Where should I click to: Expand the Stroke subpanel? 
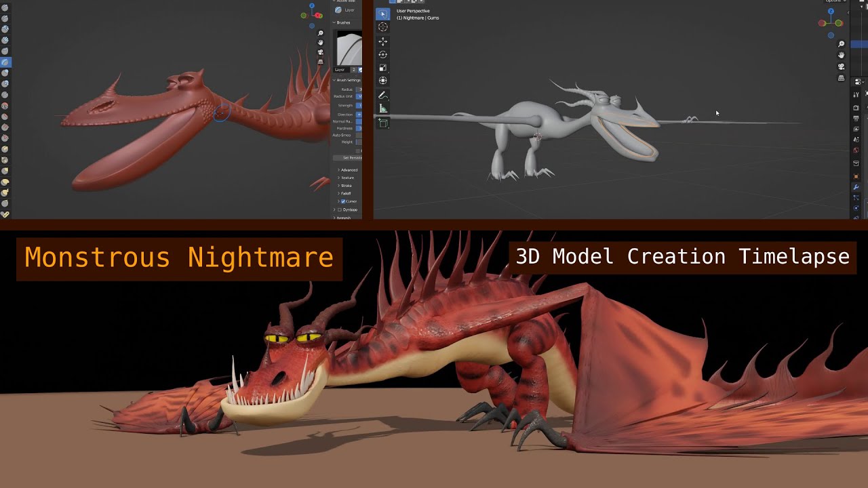click(338, 186)
